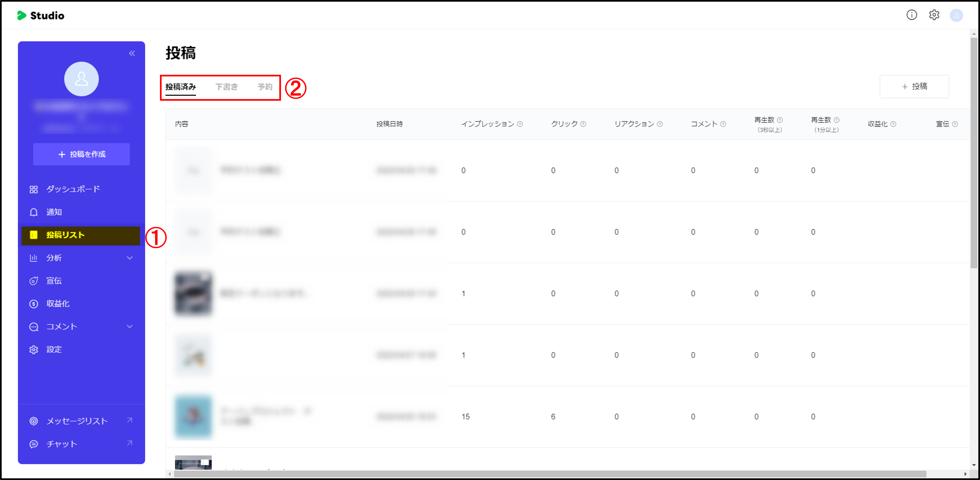This screenshot has width=980, height=480.
Task: Click the account avatar in the top bar
Action: coord(956,16)
